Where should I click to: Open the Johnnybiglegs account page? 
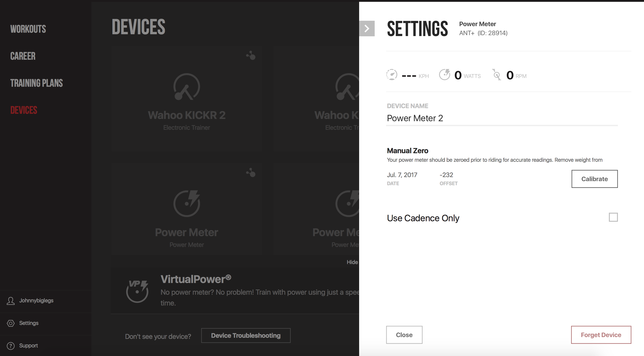(36, 300)
